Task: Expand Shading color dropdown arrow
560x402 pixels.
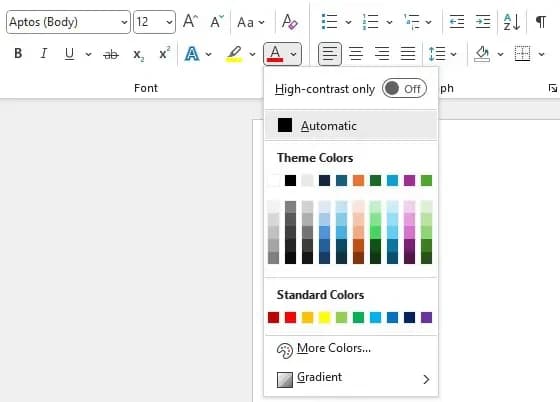Action: click(x=500, y=54)
